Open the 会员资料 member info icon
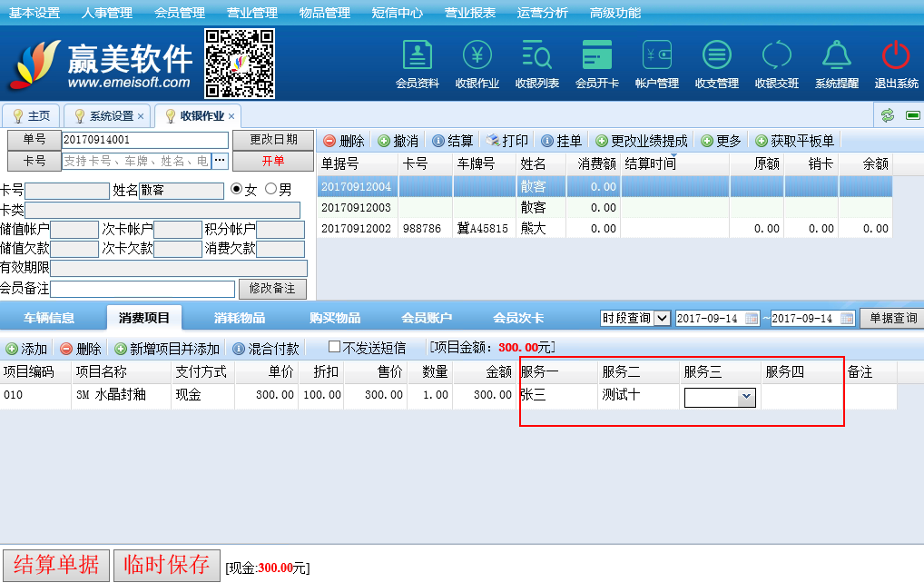This screenshot has height=583, width=924. point(418,55)
